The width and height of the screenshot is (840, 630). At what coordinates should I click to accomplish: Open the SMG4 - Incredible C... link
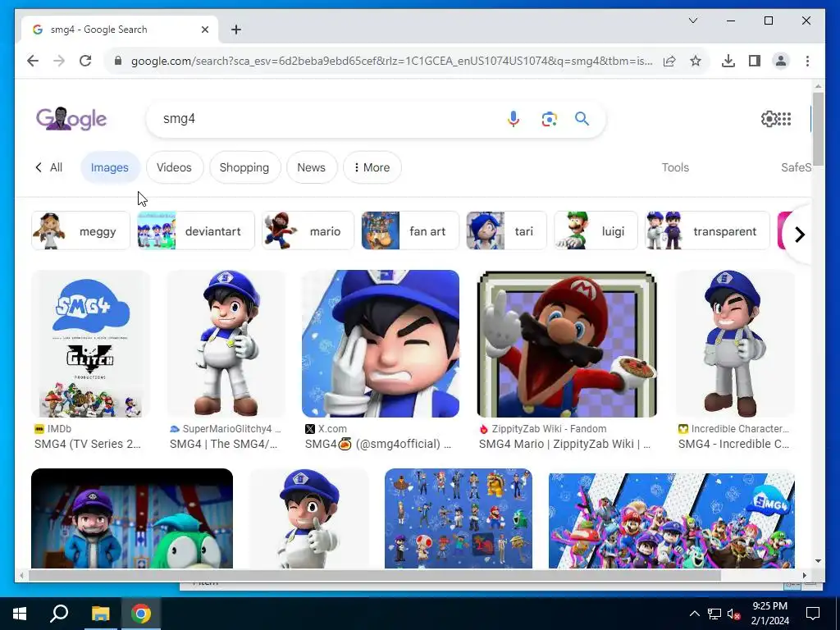point(733,444)
